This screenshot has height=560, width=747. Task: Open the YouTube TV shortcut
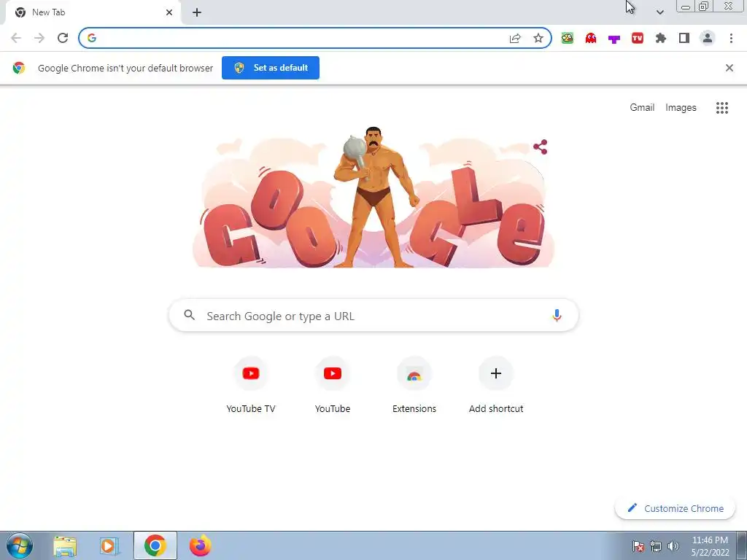251,385
